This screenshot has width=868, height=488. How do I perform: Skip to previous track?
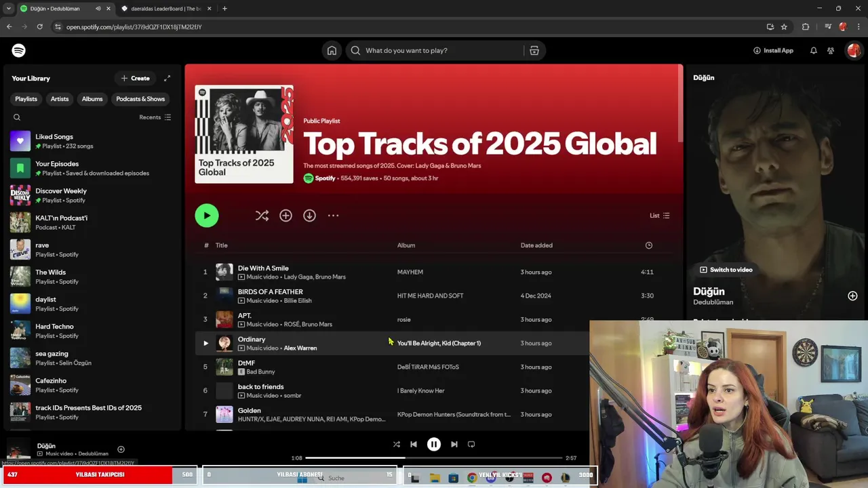pos(414,444)
